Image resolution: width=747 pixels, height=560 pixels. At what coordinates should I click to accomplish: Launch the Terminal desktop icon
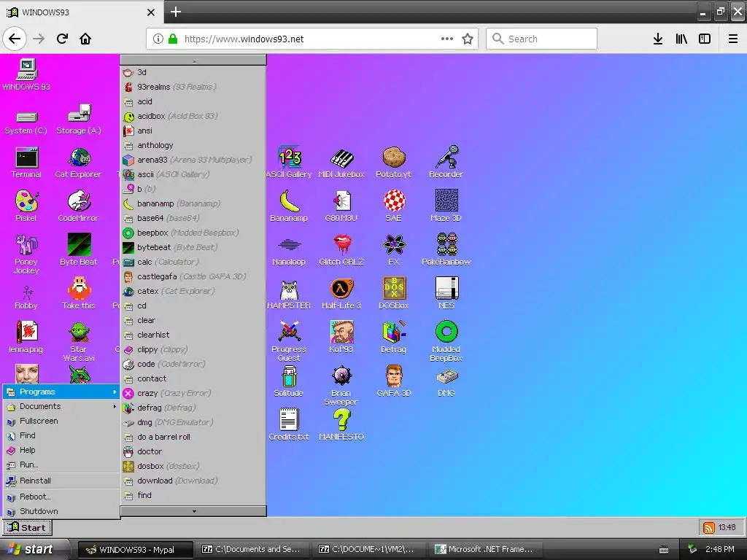click(26, 163)
